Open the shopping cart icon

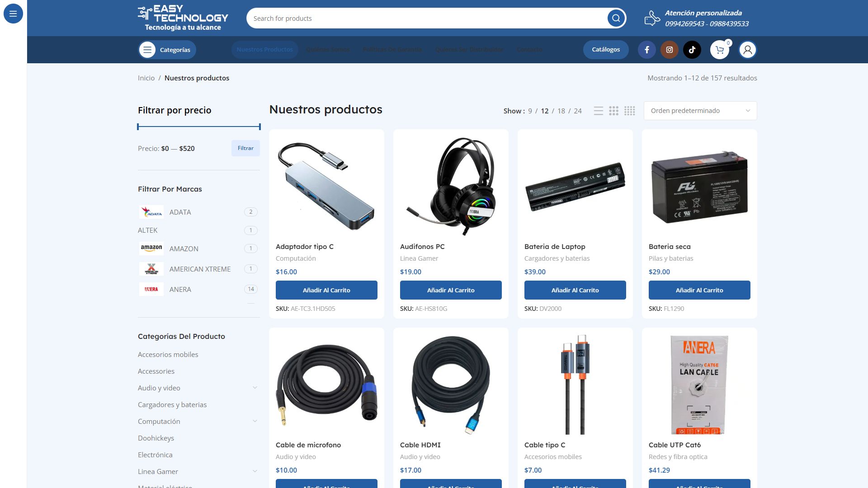pos(720,50)
